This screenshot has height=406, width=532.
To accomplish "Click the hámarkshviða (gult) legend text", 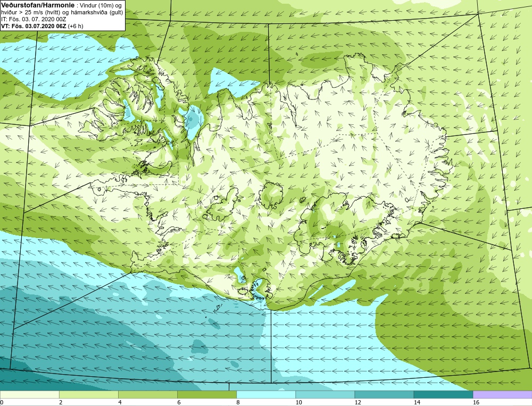I will click(97, 13).
